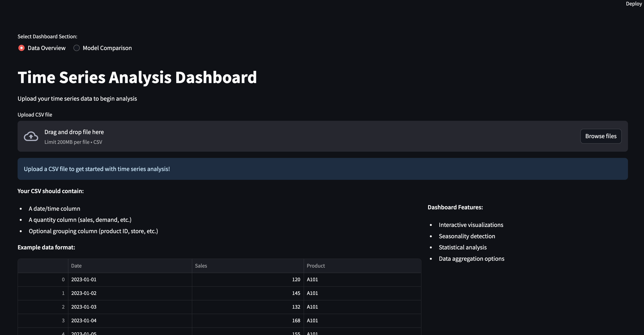644x335 pixels.
Task: Click the sales value 145 cell
Action: tap(296, 293)
